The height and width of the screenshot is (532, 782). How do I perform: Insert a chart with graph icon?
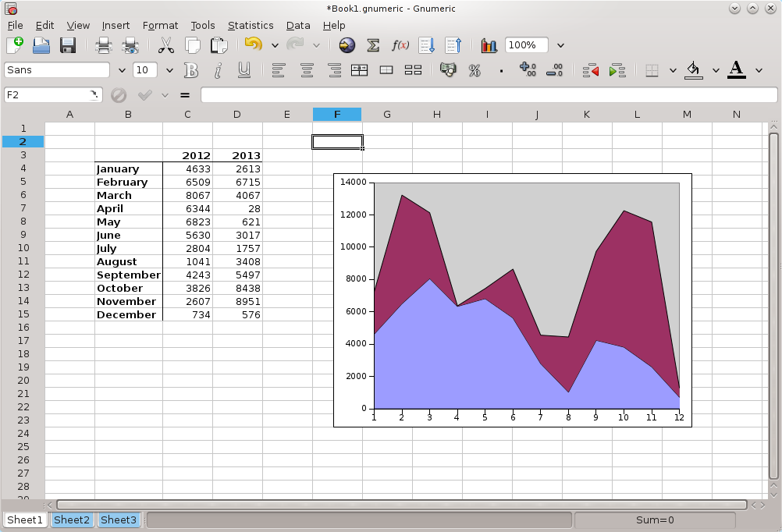(489, 45)
